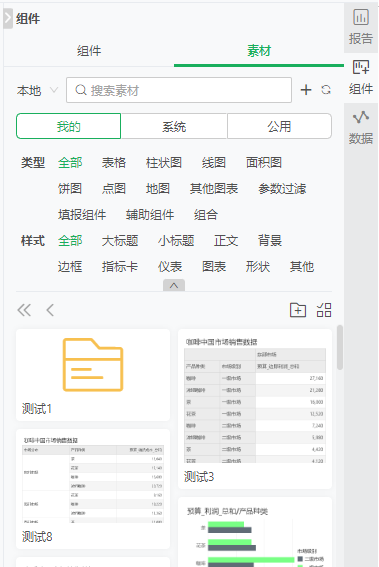Filter type by 地图
The image size is (379, 567).
[158, 188]
